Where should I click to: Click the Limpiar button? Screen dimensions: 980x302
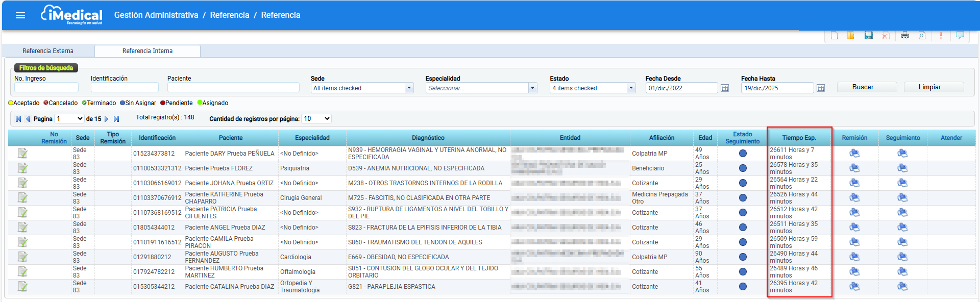[x=929, y=87]
